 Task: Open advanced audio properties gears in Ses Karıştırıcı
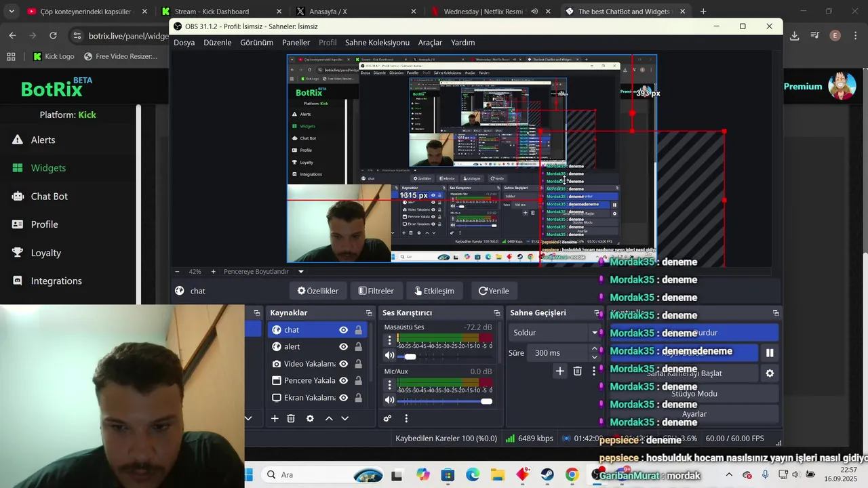click(x=387, y=418)
